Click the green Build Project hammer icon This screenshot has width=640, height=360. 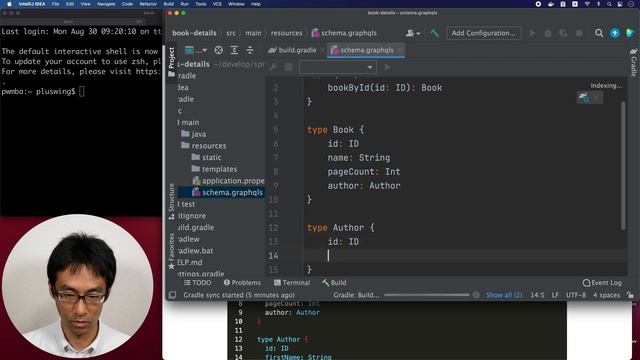[435, 33]
